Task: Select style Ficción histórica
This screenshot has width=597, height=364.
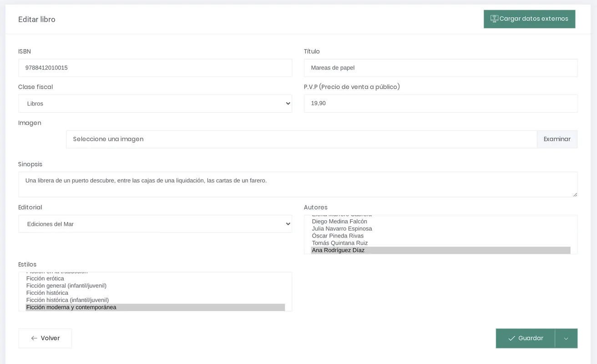Action: (x=155, y=293)
